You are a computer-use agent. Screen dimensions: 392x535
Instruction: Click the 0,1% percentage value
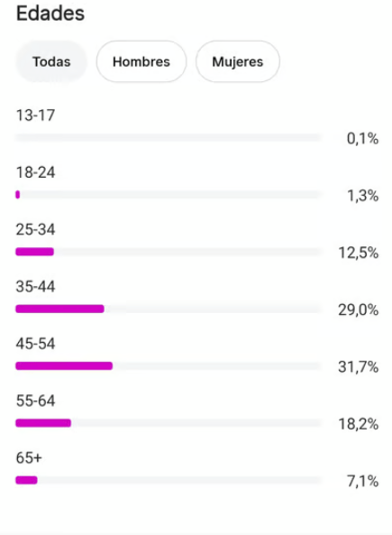coord(362,139)
